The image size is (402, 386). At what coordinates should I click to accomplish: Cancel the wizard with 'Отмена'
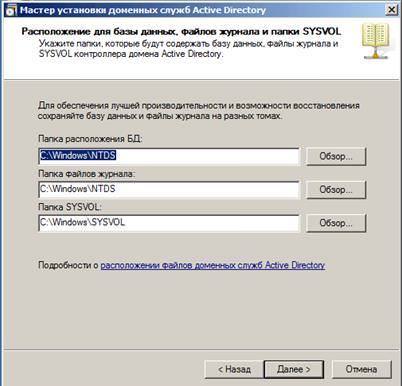362,369
